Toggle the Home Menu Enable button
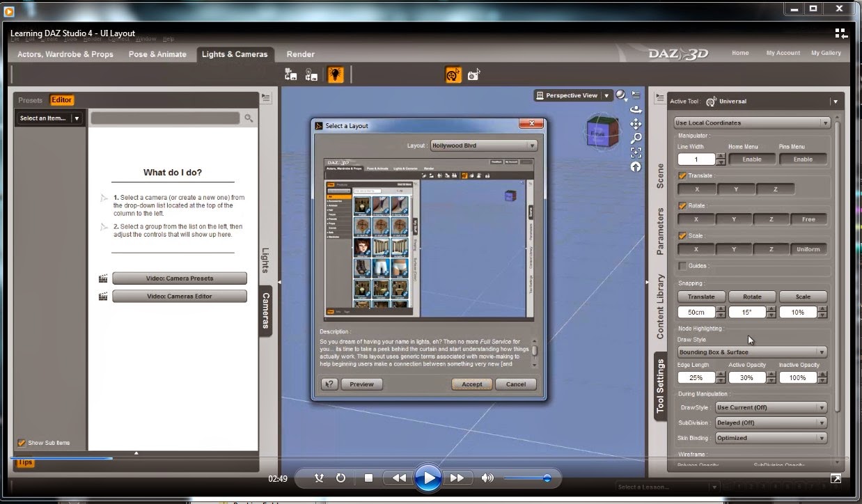Image resolution: width=862 pixels, height=504 pixels. point(751,159)
